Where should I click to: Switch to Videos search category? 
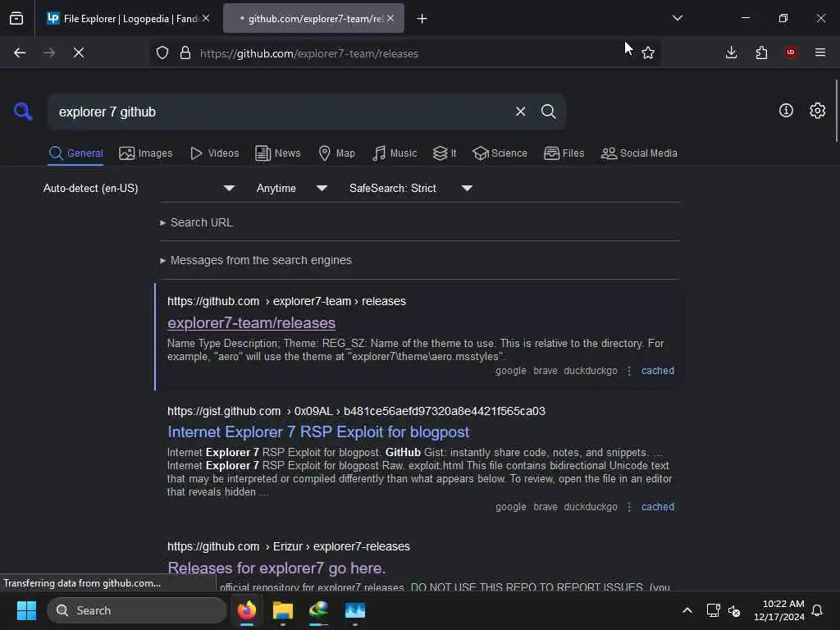(x=214, y=153)
